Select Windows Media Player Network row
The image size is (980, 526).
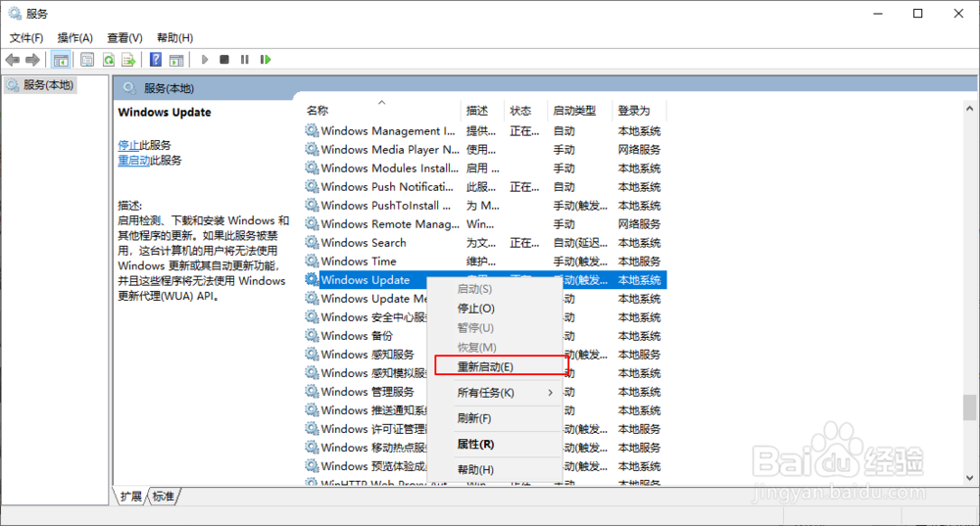point(486,149)
